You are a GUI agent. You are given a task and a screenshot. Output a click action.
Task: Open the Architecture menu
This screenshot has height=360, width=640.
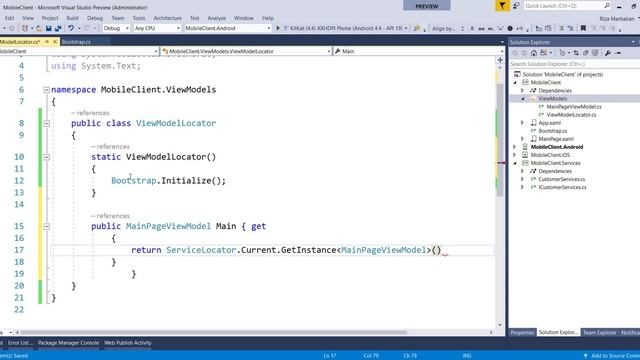pos(167,18)
